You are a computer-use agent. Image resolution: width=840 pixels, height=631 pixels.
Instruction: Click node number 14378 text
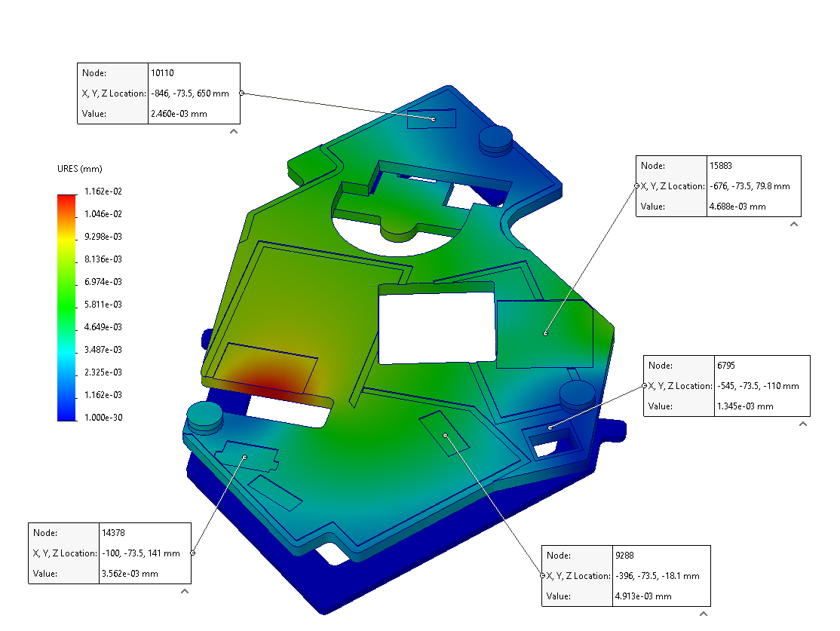(x=113, y=533)
